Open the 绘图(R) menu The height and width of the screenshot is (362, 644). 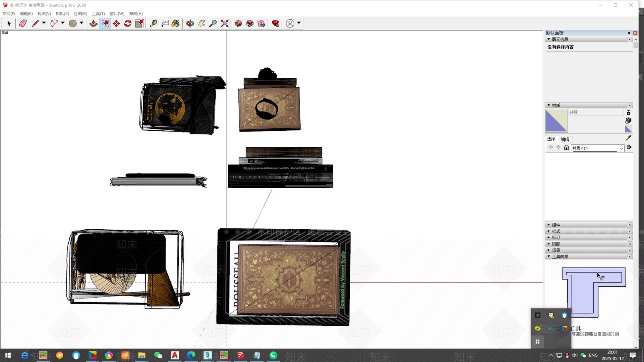[x=80, y=14]
